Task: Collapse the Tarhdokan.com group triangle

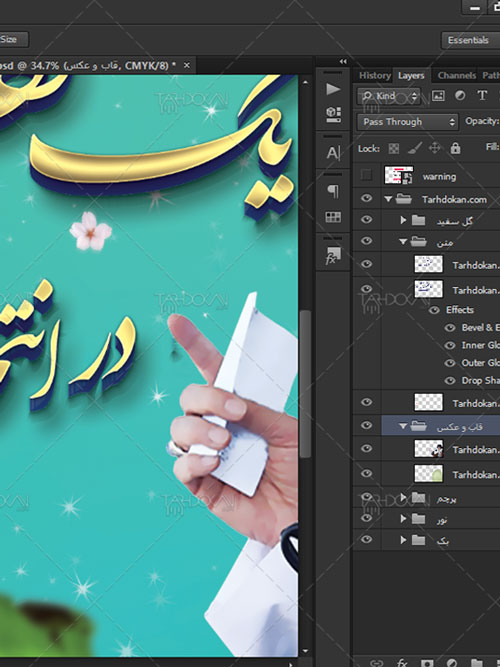Action: click(x=388, y=199)
